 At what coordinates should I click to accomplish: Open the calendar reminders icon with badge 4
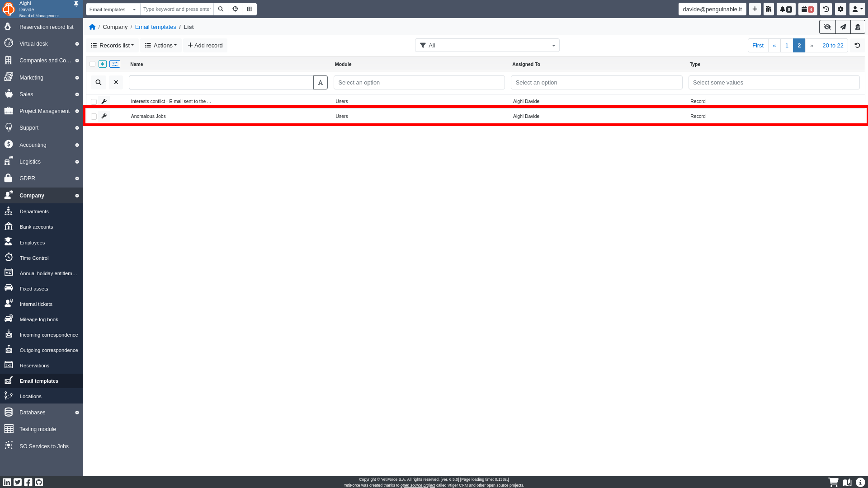point(807,9)
